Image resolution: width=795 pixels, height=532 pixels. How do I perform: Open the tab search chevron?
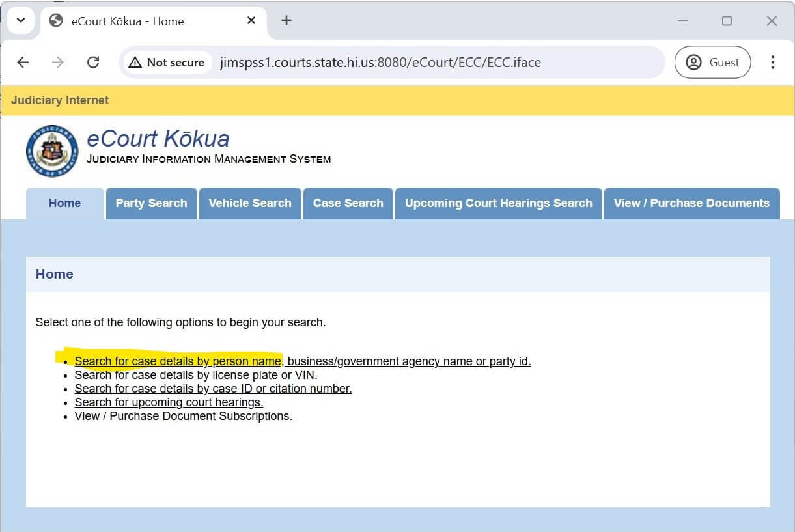point(21,20)
